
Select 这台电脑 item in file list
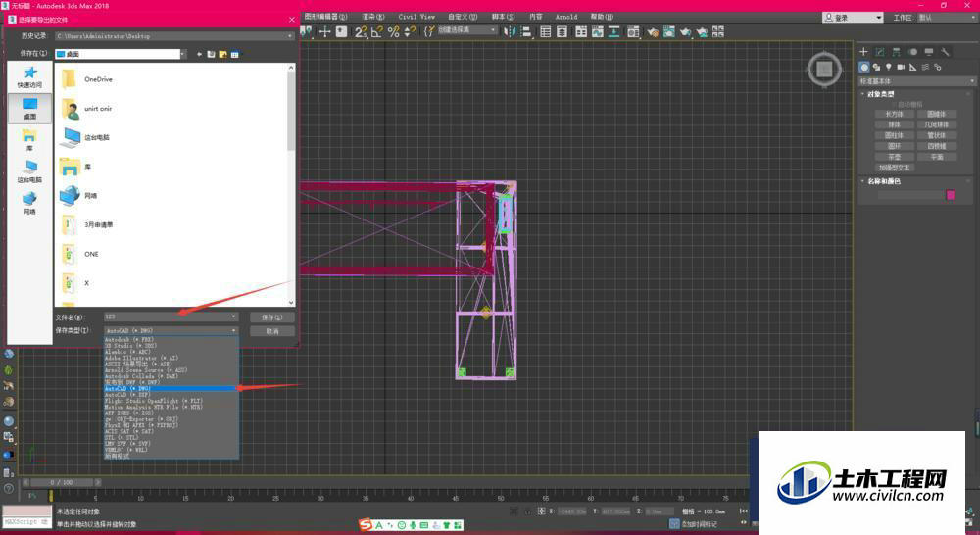tap(85, 137)
